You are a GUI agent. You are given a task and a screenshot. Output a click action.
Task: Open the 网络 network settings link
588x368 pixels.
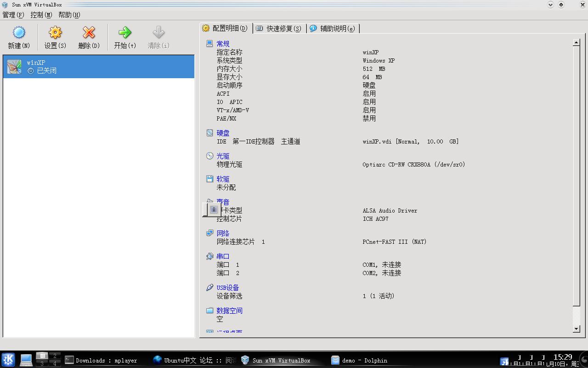(223, 233)
